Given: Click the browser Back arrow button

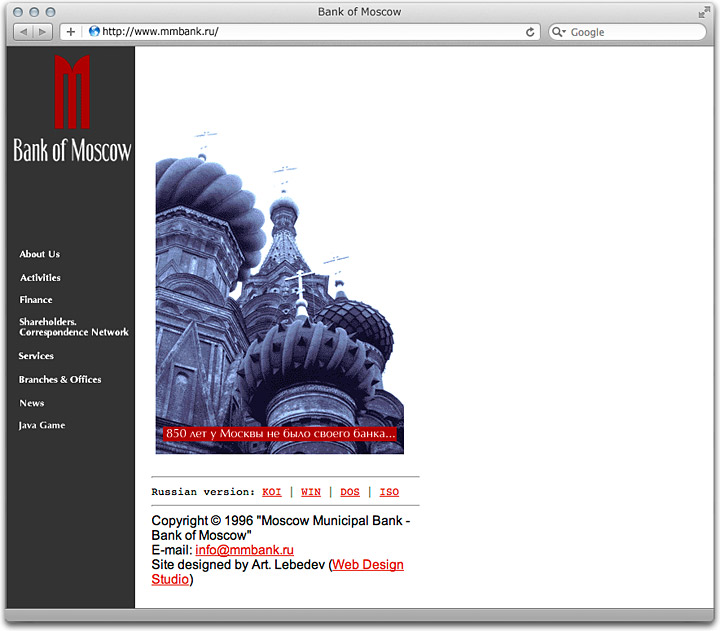Looking at the screenshot, I should tap(22, 32).
